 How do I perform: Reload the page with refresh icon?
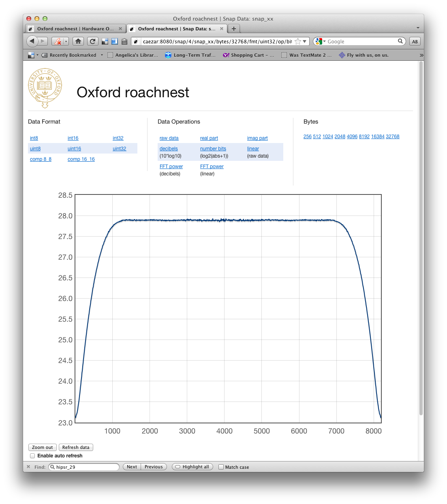click(93, 41)
